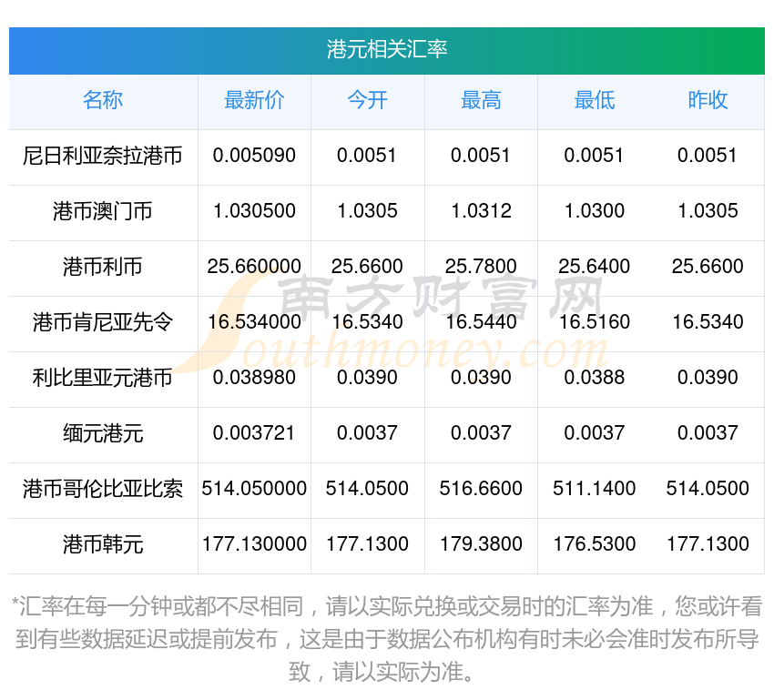774x700 pixels.
Task: Select the 缅元港元 row name
Action: [x=103, y=433]
